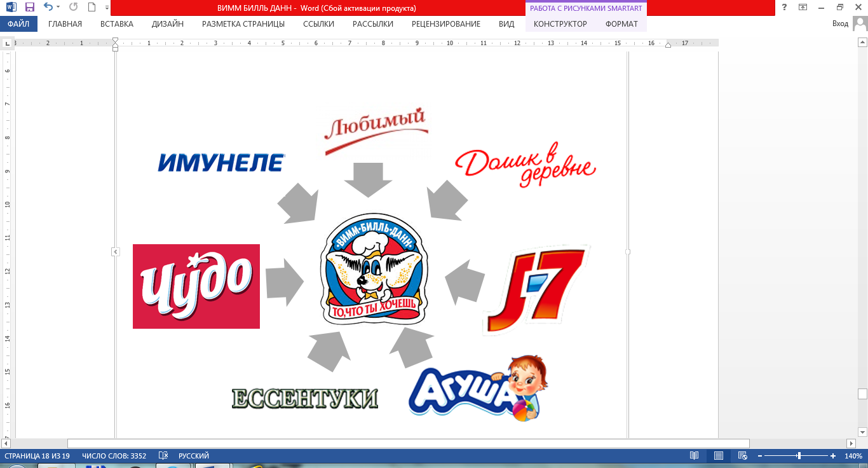The image size is (868, 468).
Task: Switch to Read Mode view icon
Action: [695, 456]
